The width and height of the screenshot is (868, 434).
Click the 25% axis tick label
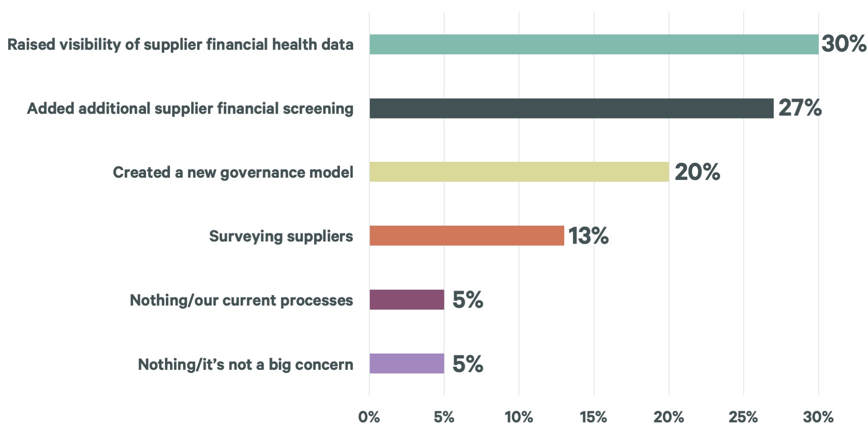[x=743, y=417]
